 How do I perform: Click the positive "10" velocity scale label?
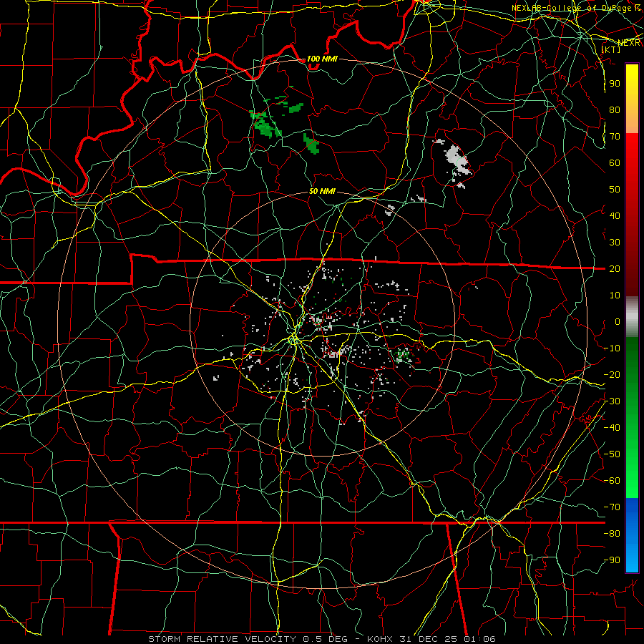615,296
